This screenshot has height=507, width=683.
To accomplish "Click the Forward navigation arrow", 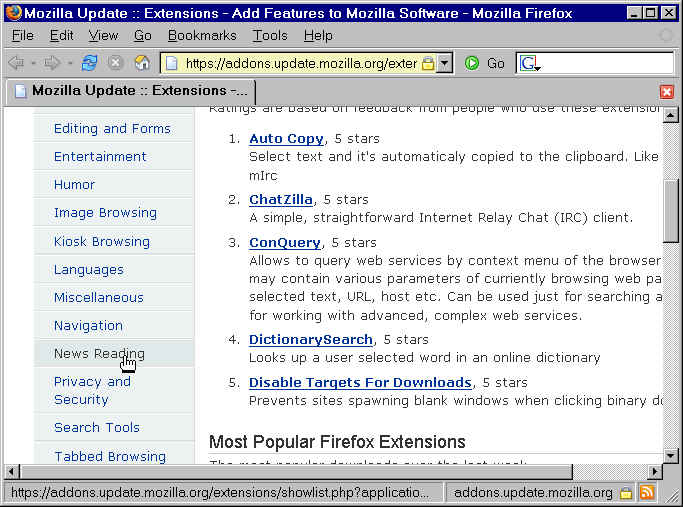I will 52,64.
